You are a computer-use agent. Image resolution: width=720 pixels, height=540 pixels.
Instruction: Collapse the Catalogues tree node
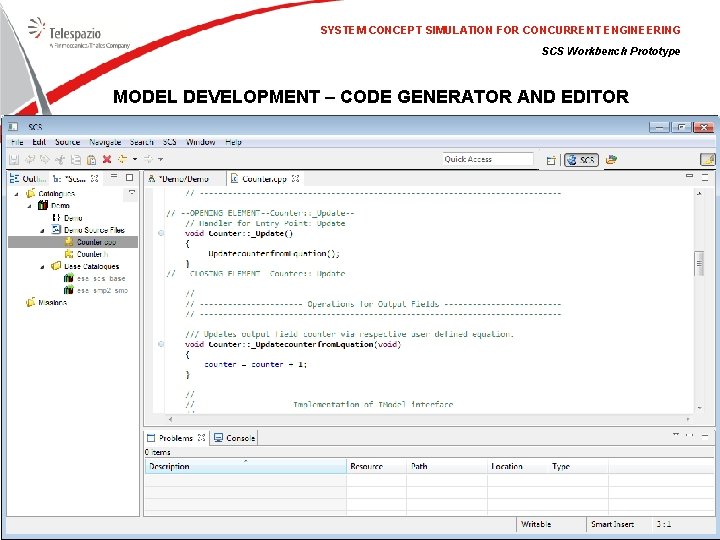[17, 194]
